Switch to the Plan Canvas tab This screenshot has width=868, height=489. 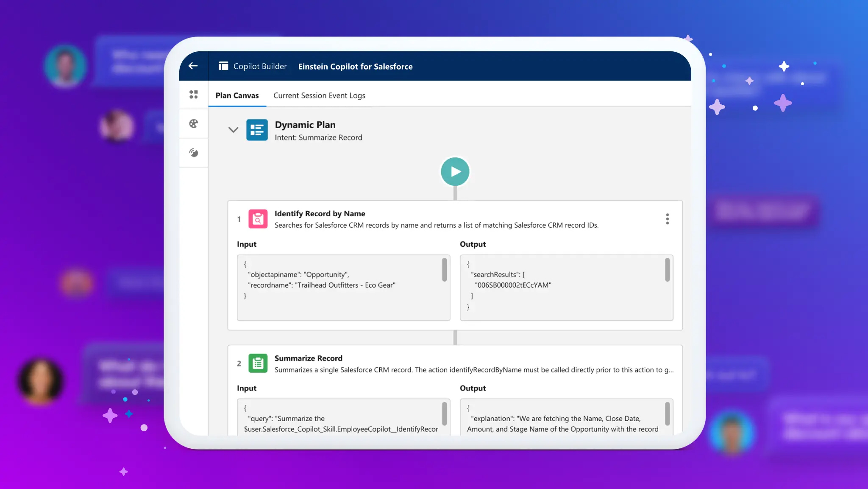[x=237, y=95]
